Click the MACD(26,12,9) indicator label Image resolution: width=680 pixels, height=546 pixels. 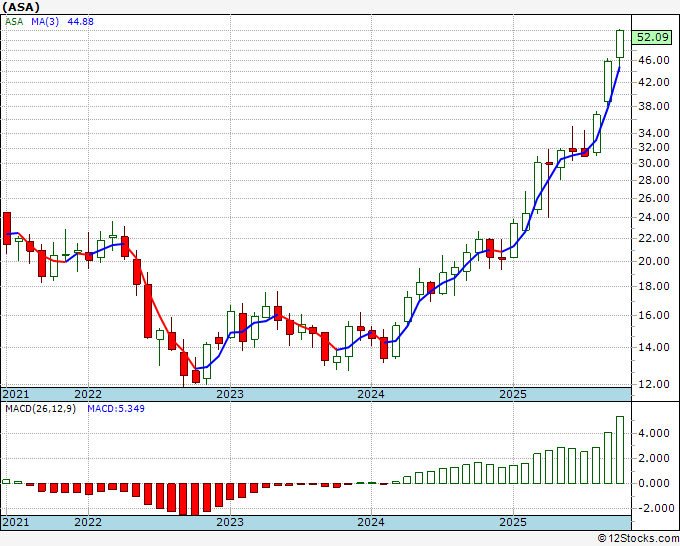click(x=40, y=409)
